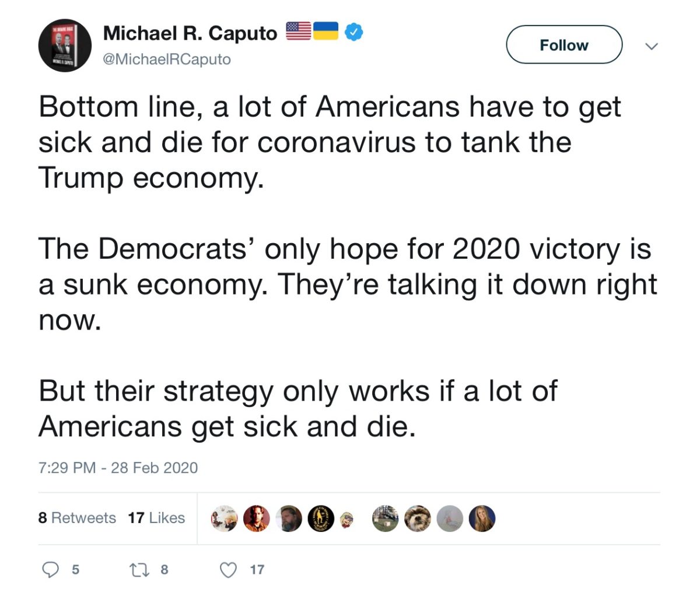
Task: Click the blue verified checkmark badge
Action: pos(353,31)
